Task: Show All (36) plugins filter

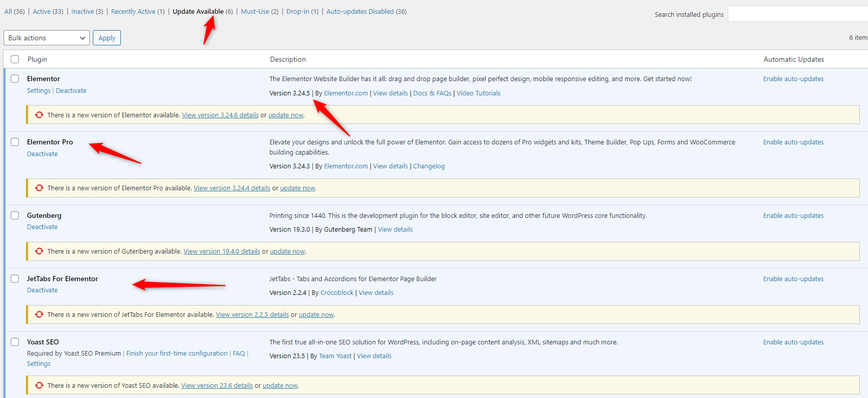Action: pos(14,11)
